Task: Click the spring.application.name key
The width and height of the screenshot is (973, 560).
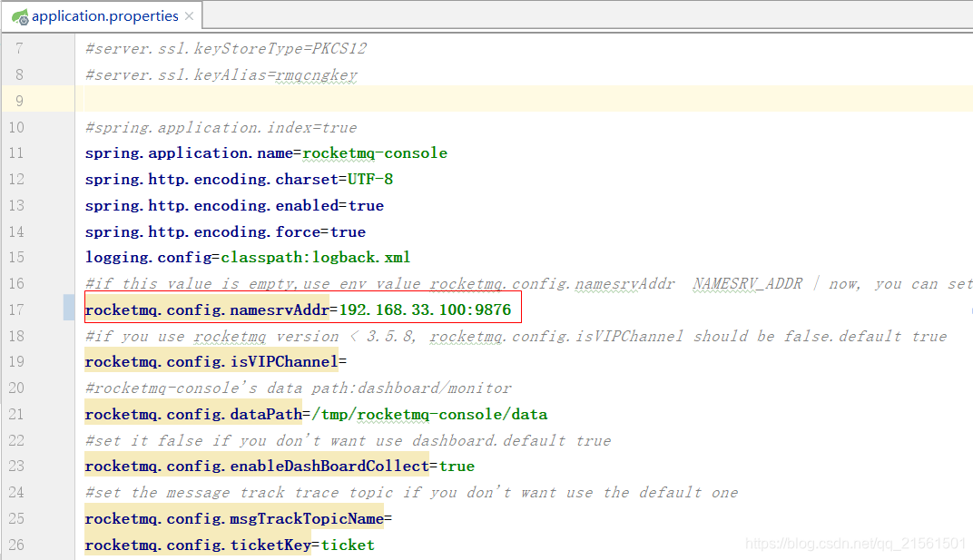Action: click(189, 152)
